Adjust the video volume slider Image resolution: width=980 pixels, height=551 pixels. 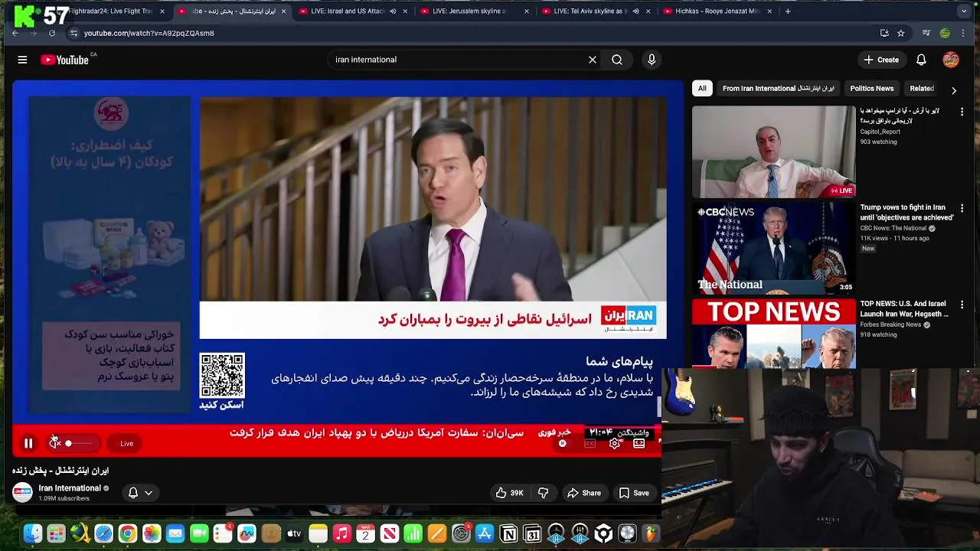(x=78, y=443)
